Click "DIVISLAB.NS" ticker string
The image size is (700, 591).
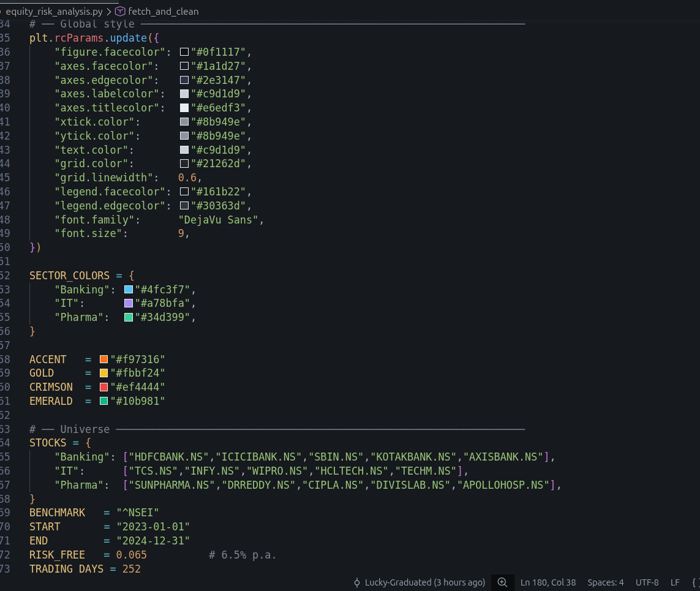click(410, 485)
